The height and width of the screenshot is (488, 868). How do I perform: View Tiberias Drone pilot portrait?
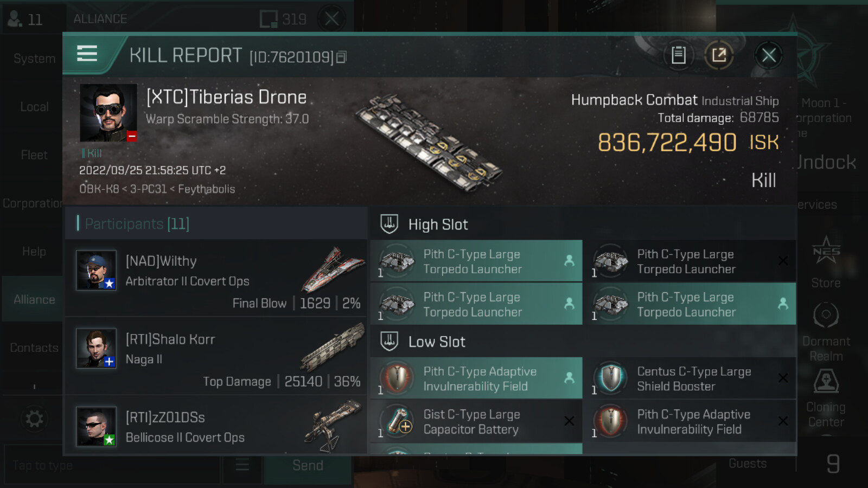[x=108, y=113]
